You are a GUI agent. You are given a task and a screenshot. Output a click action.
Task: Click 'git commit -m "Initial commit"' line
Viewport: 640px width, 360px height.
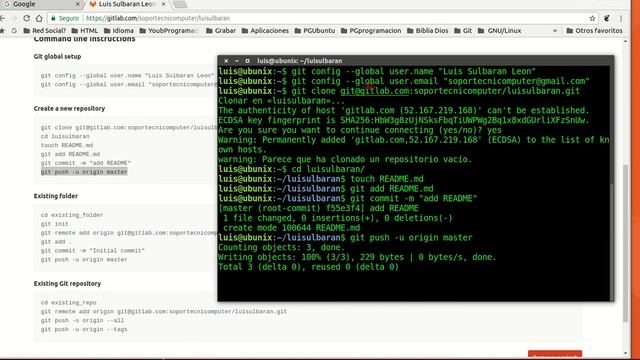point(93,251)
